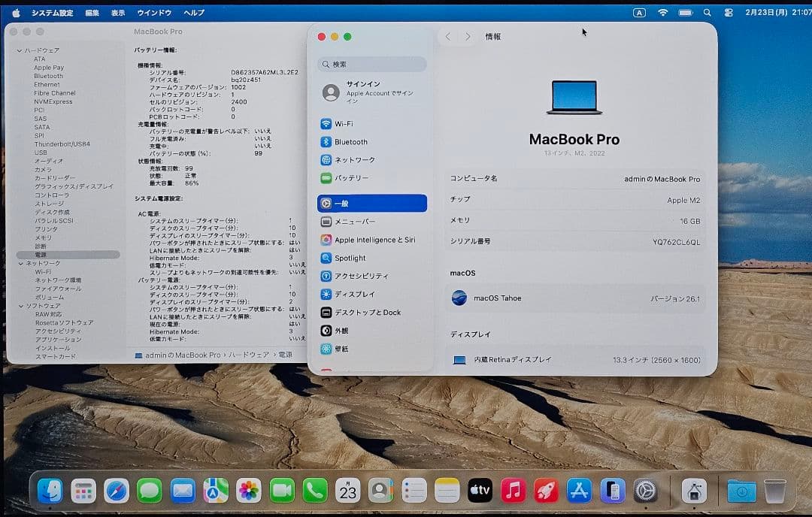The width and height of the screenshot is (812, 517).
Task: Open ウインドウ menu
Action: pos(154,13)
